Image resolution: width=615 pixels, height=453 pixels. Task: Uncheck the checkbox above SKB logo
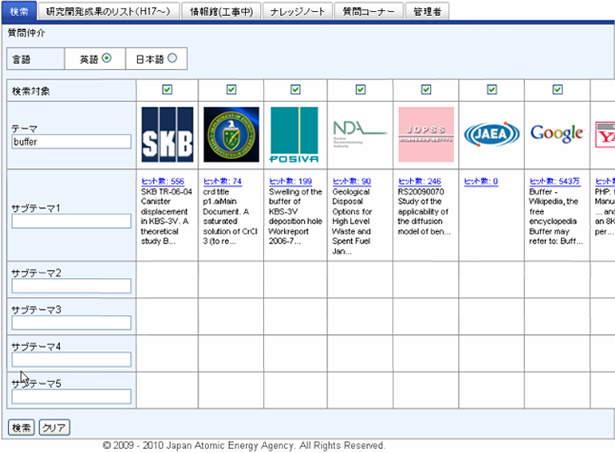167,90
